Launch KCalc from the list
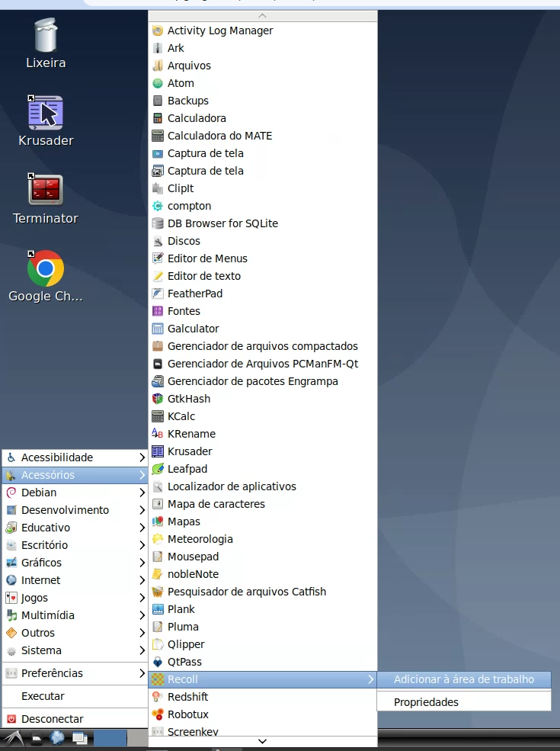The width and height of the screenshot is (560, 751). (263, 417)
